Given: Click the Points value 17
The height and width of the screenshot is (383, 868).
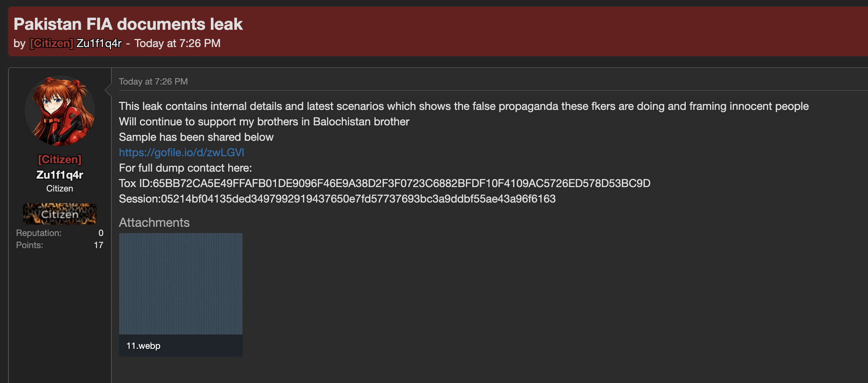Looking at the screenshot, I should coord(98,245).
